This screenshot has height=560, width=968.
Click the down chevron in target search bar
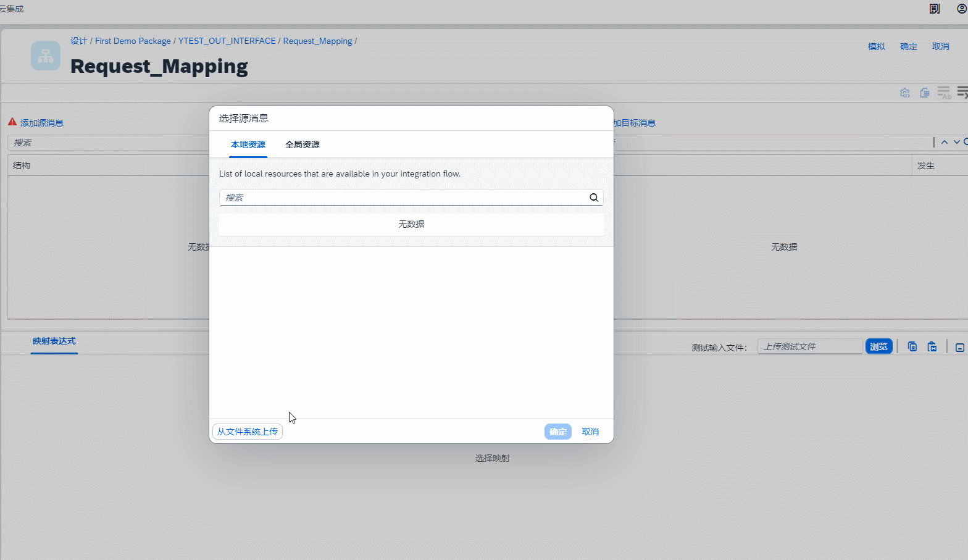pos(957,143)
